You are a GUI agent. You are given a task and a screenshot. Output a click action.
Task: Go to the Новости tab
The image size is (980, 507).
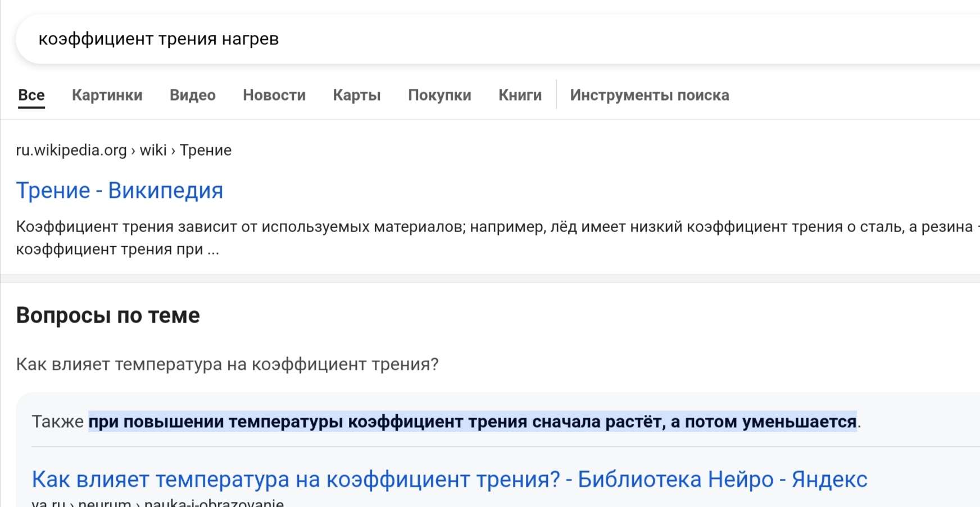(x=274, y=95)
